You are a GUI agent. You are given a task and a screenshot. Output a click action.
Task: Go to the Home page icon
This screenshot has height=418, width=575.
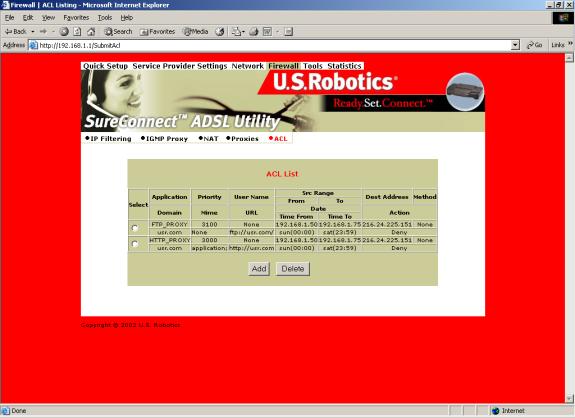pos(91,32)
